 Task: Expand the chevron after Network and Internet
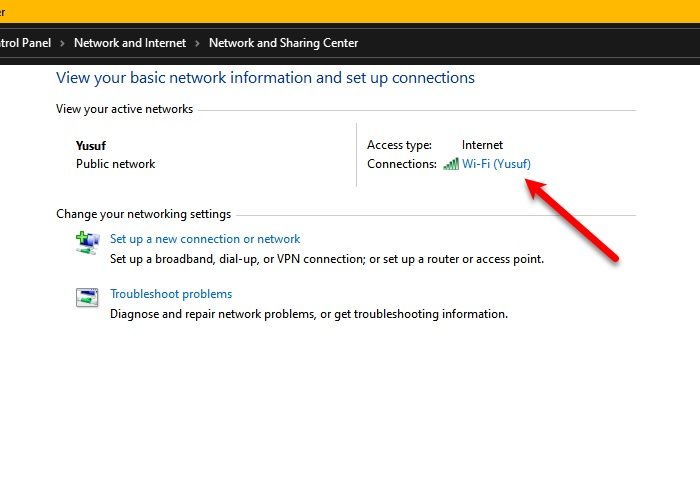point(197,43)
